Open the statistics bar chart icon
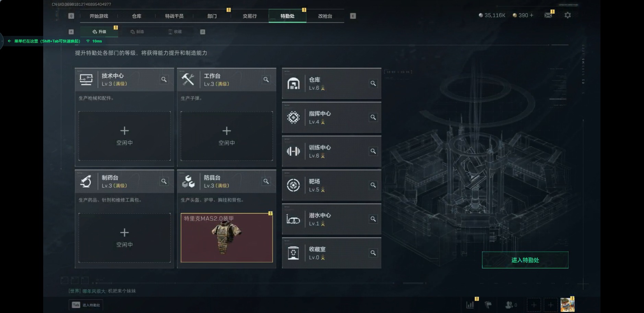Image resolution: width=644 pixels, height=313 pixels. click(470, 304)
